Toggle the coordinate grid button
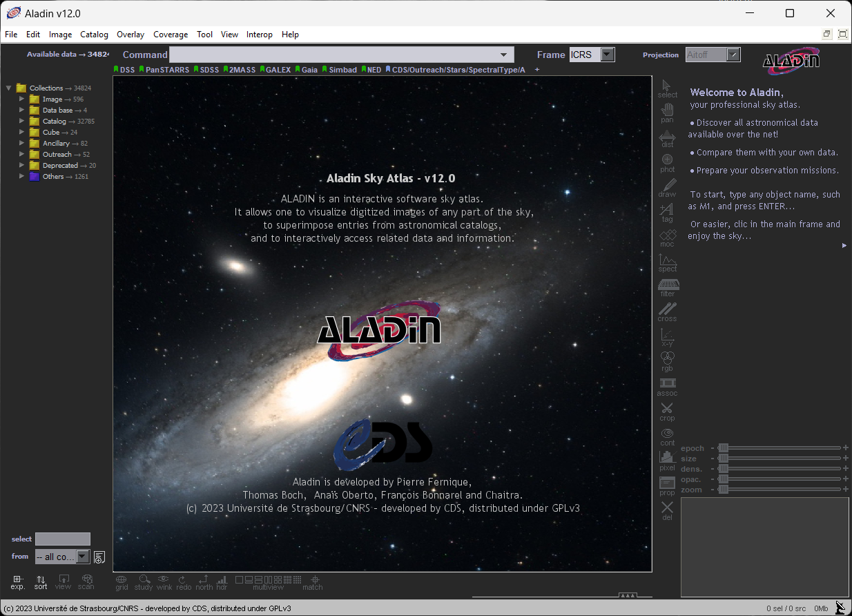 point(122,582)
